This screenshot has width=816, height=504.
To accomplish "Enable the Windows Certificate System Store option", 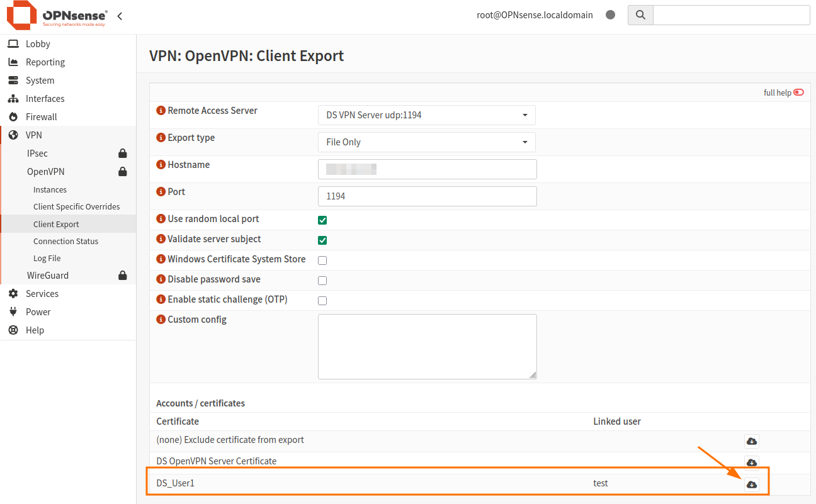I will coord(322,260).
